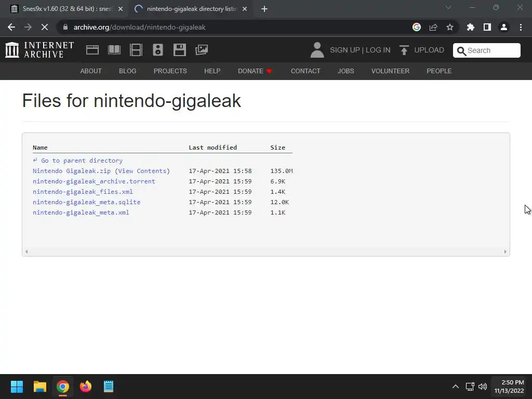The width and height of the screenshot is (532, 399).
Task: Click the listing scrollbar right arrow
Action: click(x=505, y=252)
